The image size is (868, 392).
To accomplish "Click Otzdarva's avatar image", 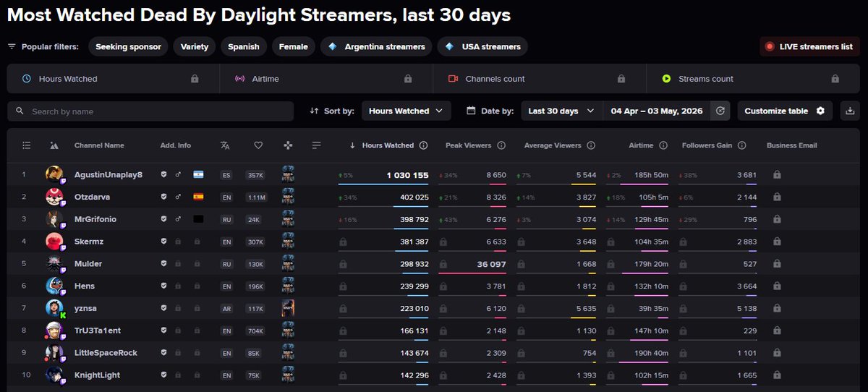I will coord(54,197).
